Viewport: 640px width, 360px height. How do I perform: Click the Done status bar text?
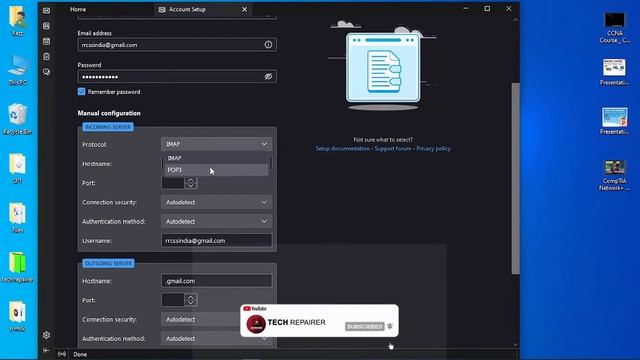(80, 354)
